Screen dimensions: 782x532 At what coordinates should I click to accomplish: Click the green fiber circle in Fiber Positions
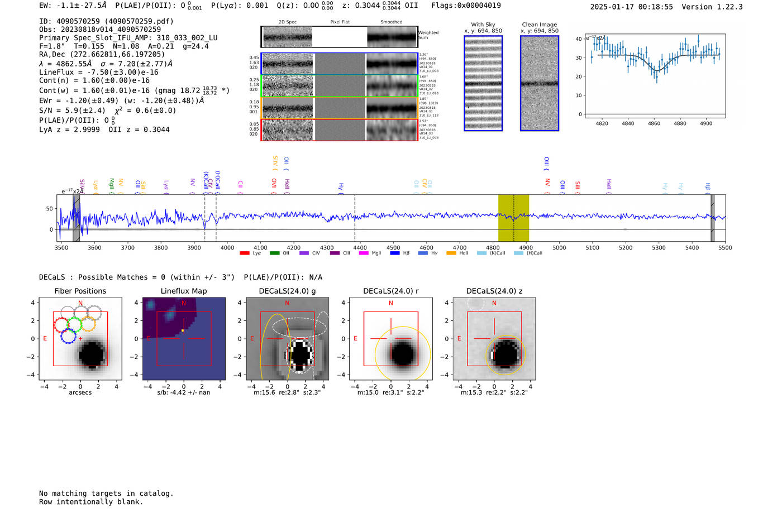[74, 324]
